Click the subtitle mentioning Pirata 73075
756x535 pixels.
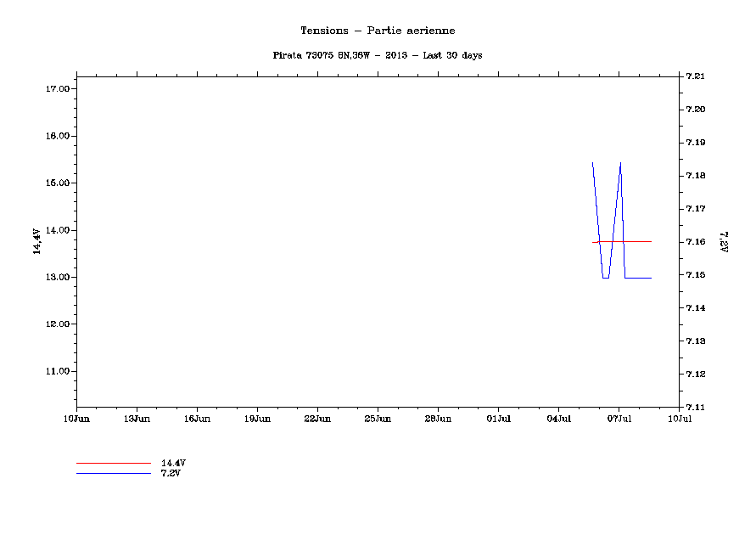pos(378,55)
